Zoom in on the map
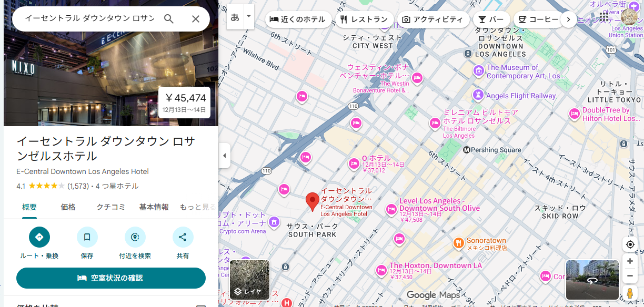The width and height of the screenshot is (644, 307). click(629, 261)
